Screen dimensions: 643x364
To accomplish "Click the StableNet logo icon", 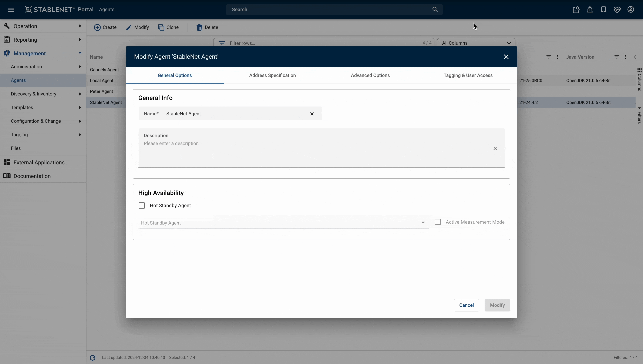I will pos(28,10).
